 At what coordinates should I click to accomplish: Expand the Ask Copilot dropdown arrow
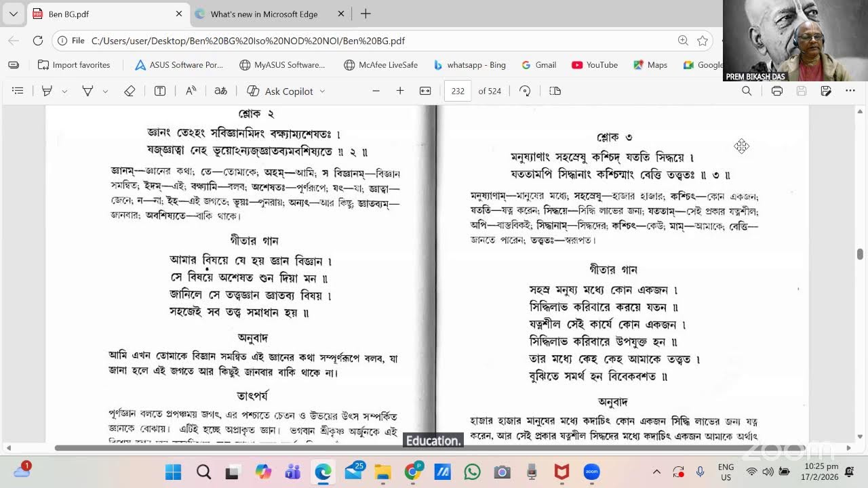tap(322, 91)
